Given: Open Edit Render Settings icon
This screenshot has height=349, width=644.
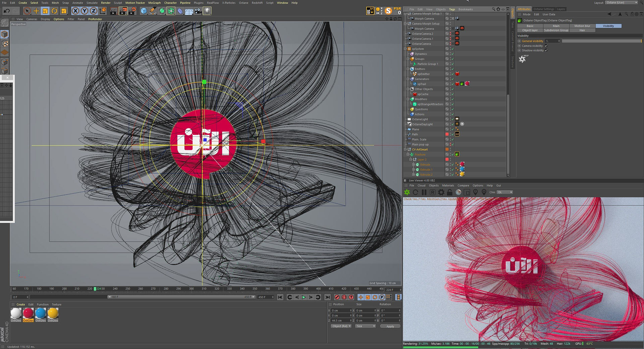Looking at the screenshot, I should coord(132,11).
